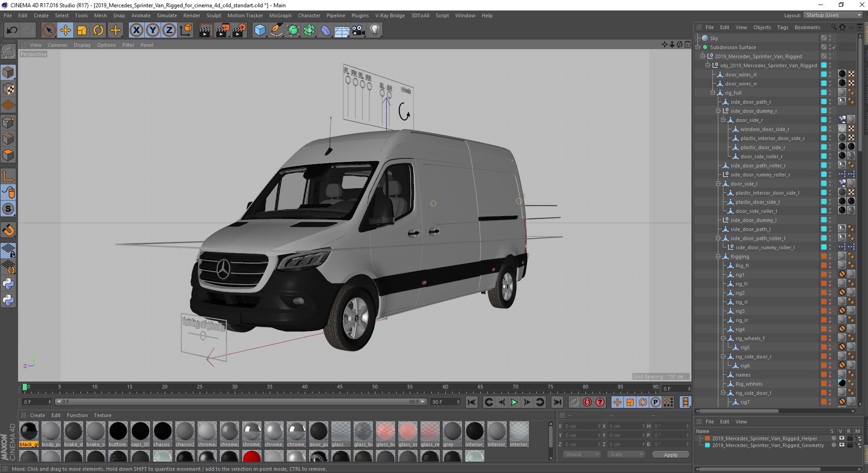Activate the Rotate tool icon

[98, 30]
